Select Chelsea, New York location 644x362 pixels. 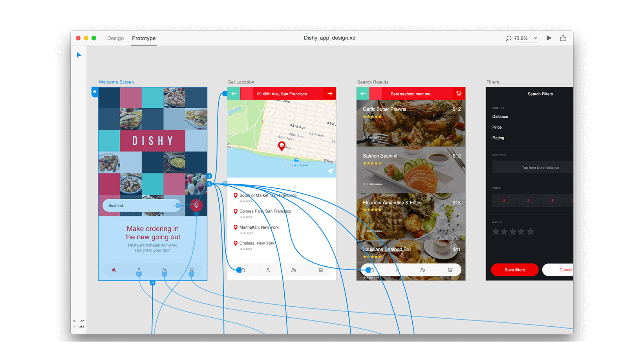pyautogui.click(x=257, y=243)
